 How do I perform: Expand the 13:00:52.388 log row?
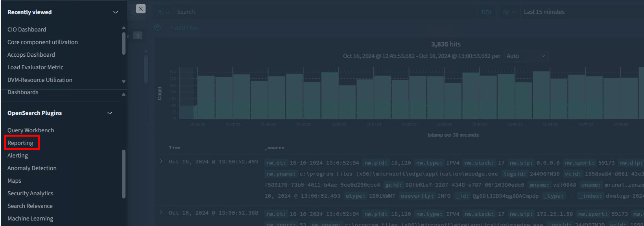click(x=161, y=213)
